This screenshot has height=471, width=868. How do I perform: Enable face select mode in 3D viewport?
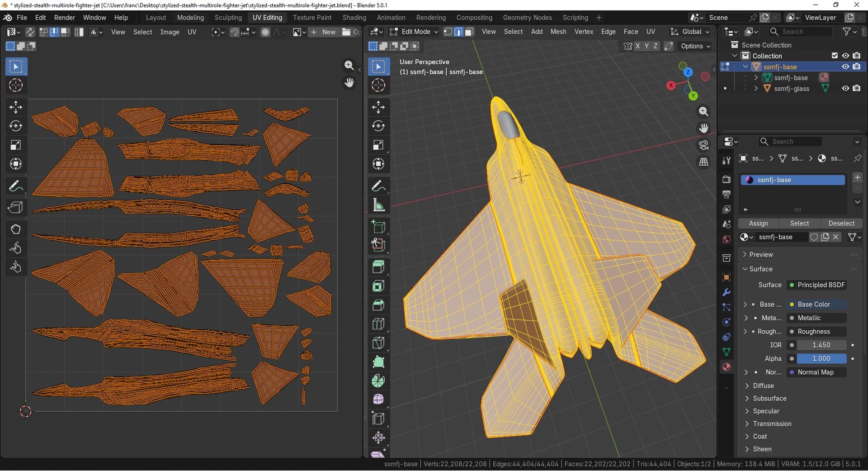pos(469,32)
